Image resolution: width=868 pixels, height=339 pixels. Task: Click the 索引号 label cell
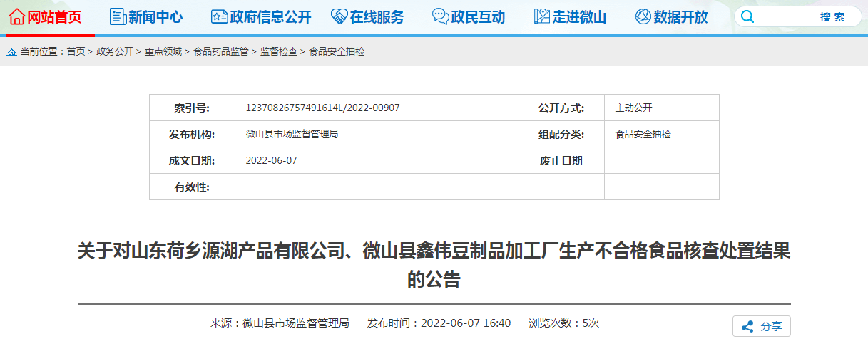pyautogui.click(x=192, y=108)
